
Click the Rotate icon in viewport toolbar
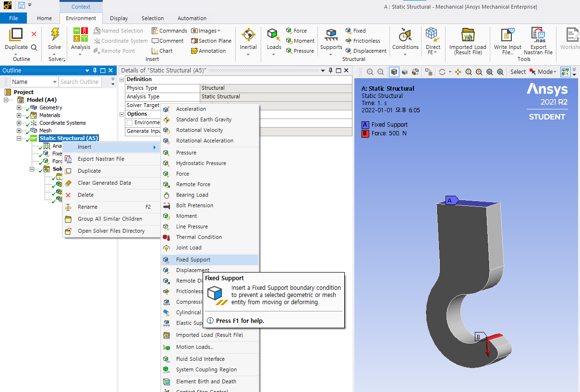pos(442,72)
